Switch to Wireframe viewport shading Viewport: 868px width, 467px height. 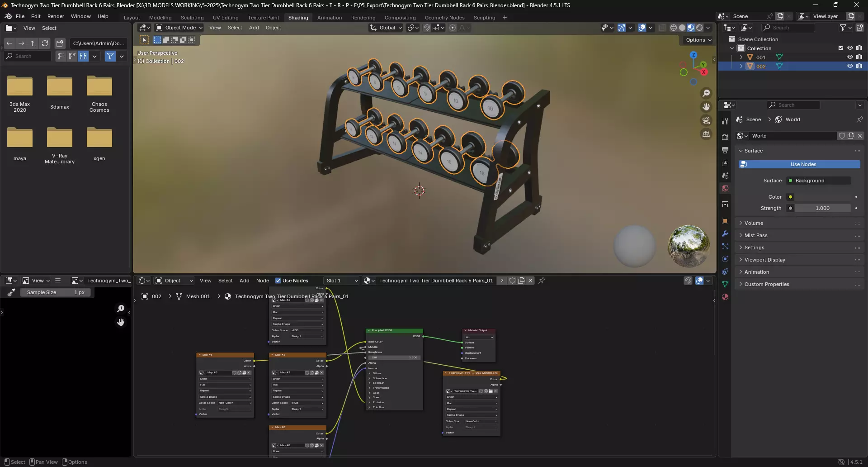tap(673, 28)
